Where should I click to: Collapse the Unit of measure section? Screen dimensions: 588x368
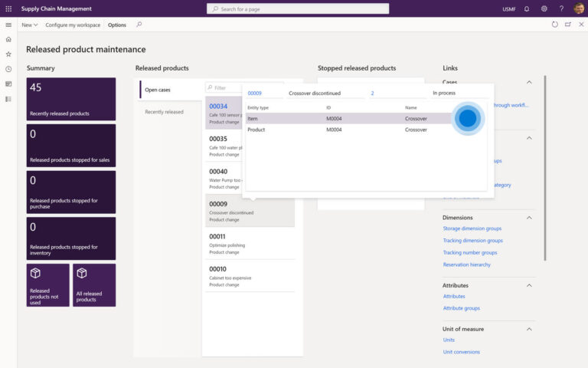(529, 329)
